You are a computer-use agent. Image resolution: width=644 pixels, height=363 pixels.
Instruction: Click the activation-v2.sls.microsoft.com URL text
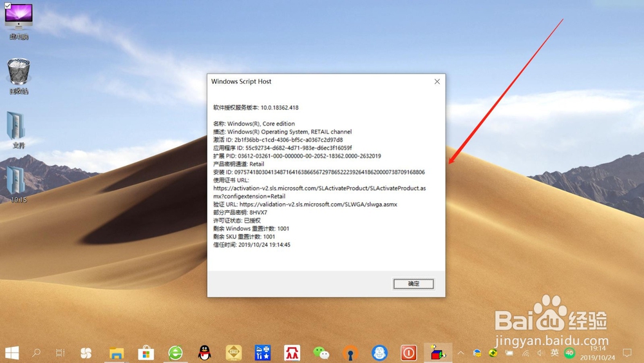point(319,192)
